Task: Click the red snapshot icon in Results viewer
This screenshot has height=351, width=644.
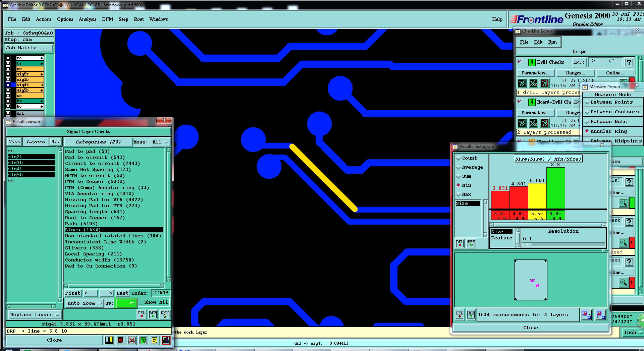Action: (120, 340)
